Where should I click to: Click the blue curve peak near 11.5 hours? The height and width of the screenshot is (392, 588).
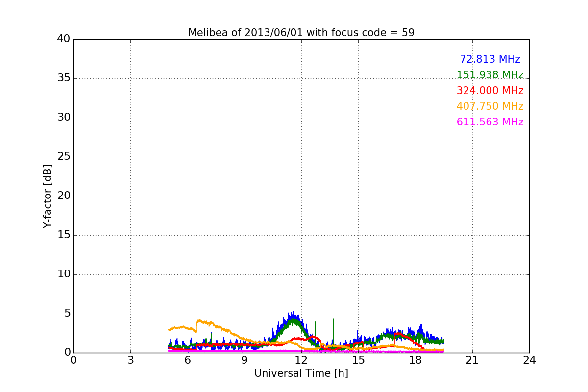293,315
